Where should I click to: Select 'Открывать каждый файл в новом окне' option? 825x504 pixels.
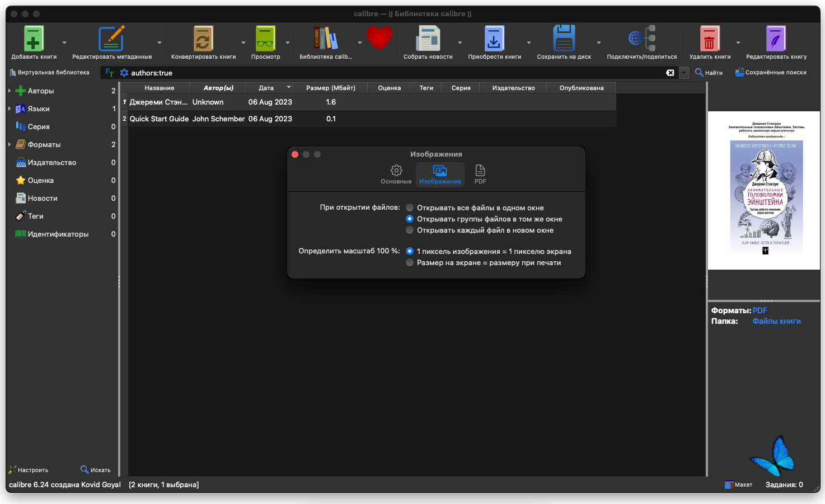click(x=410, y=230)
